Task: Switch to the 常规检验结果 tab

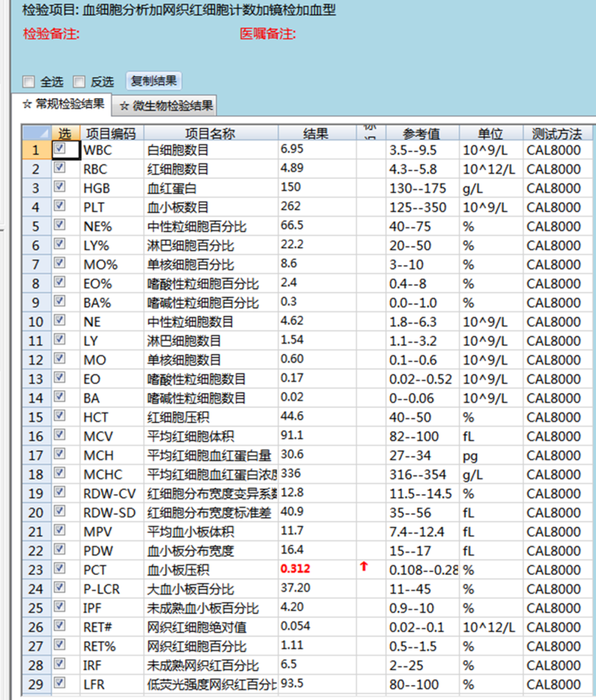Action: 63,104
